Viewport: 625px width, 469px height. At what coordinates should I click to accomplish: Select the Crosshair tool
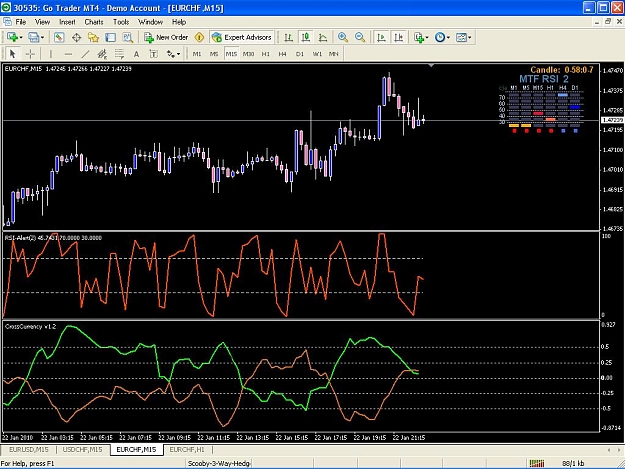(30, 54)
